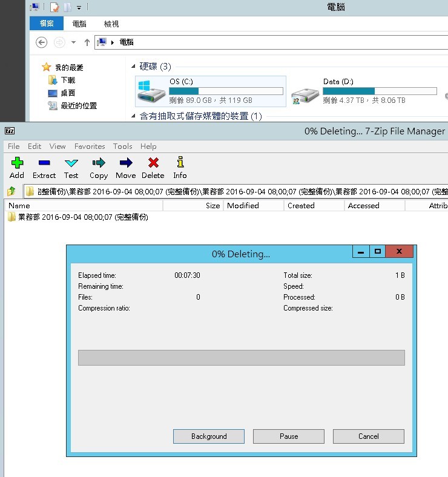This screenshot has width=448, height=477.
Task: Select the Extract toolbar icon
Action: (x=44, y=163)
